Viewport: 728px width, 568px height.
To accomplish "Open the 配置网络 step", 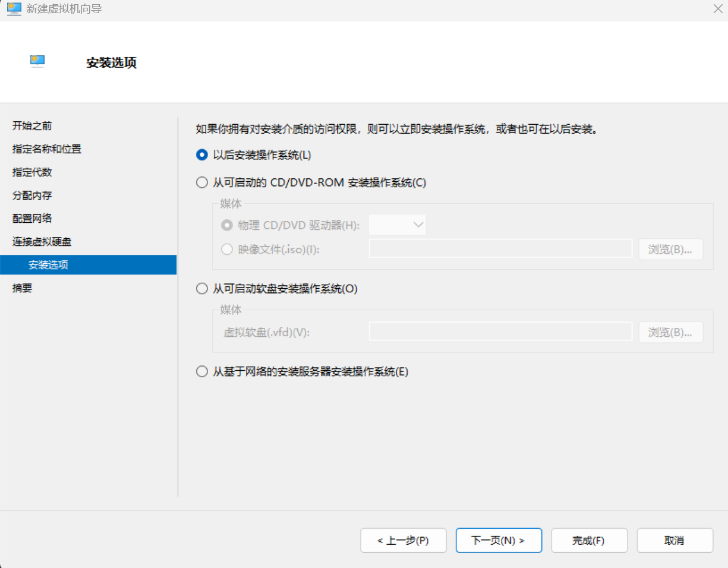I will [32, 219].
